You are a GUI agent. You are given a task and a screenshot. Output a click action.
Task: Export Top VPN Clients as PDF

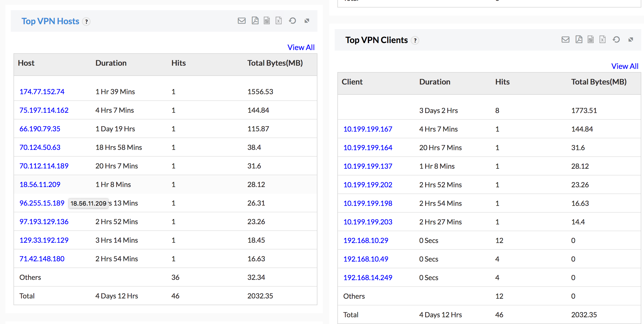(x=579, y=40)
